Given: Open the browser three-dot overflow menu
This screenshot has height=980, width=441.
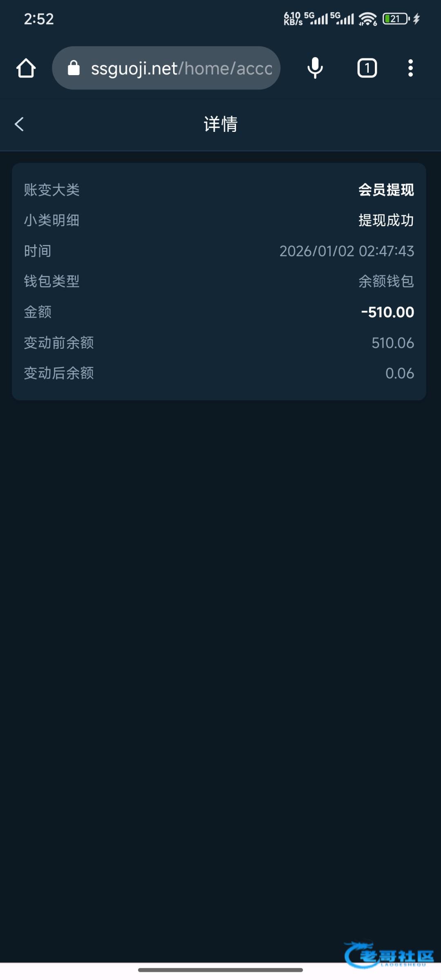Looking at the screenshot, I should 410,68.
